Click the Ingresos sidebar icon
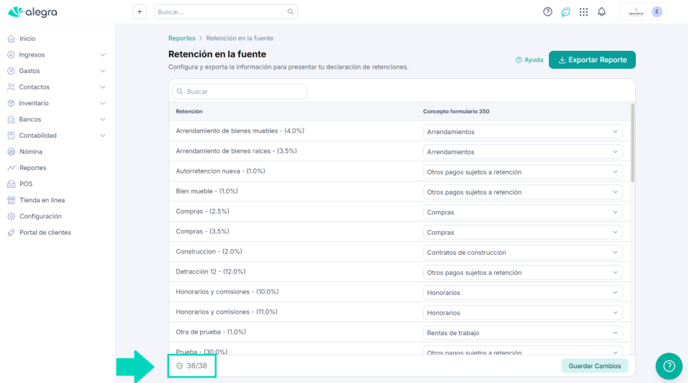The width and height of the screenshot is (688, 383). (x=11, y=55)
